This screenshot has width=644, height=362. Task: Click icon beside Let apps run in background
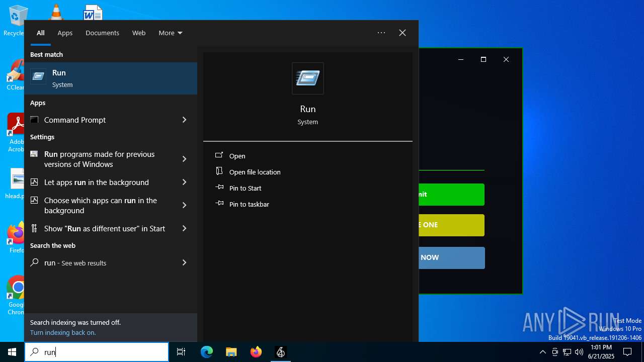pos(34,182)
